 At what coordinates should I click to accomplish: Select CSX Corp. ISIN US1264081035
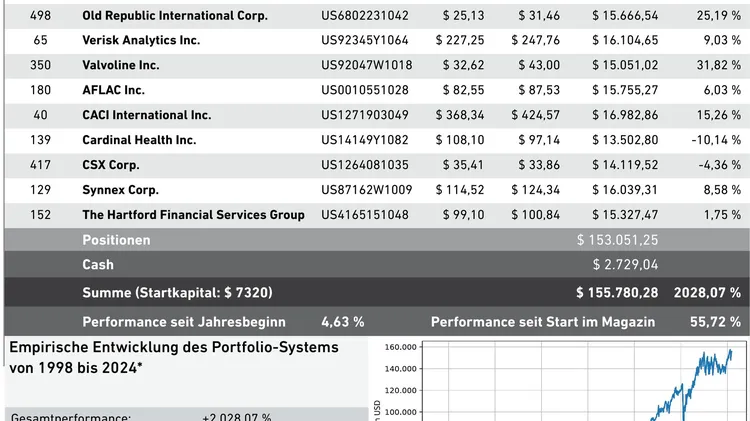coord(365,165)
